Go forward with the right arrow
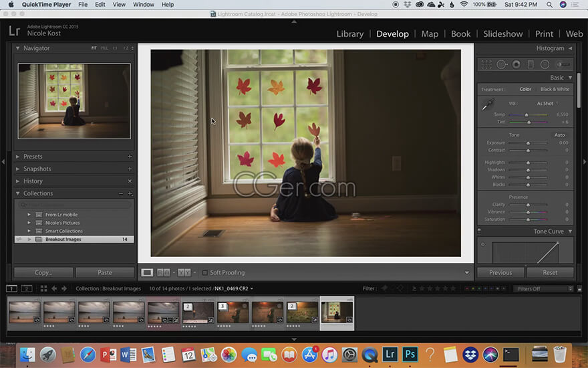This screenshot has height=368, width=588. (64, 288)
